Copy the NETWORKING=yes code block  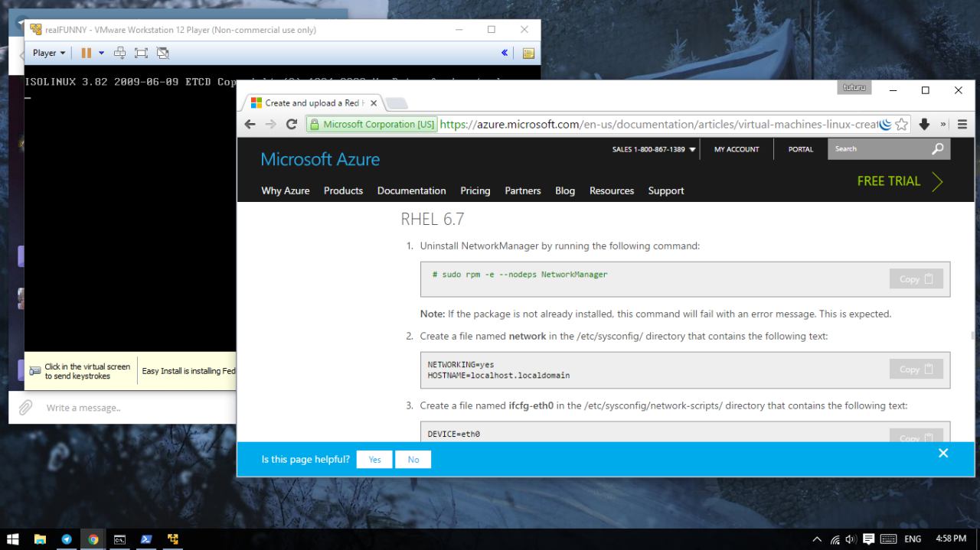(916, 369)
